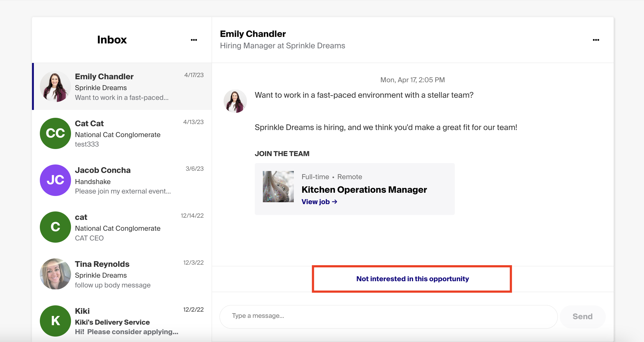The height and width of the screenshot is (342, 644).
Task: Open the Inbox three-dot options menu
Action: tap(194, 40)
